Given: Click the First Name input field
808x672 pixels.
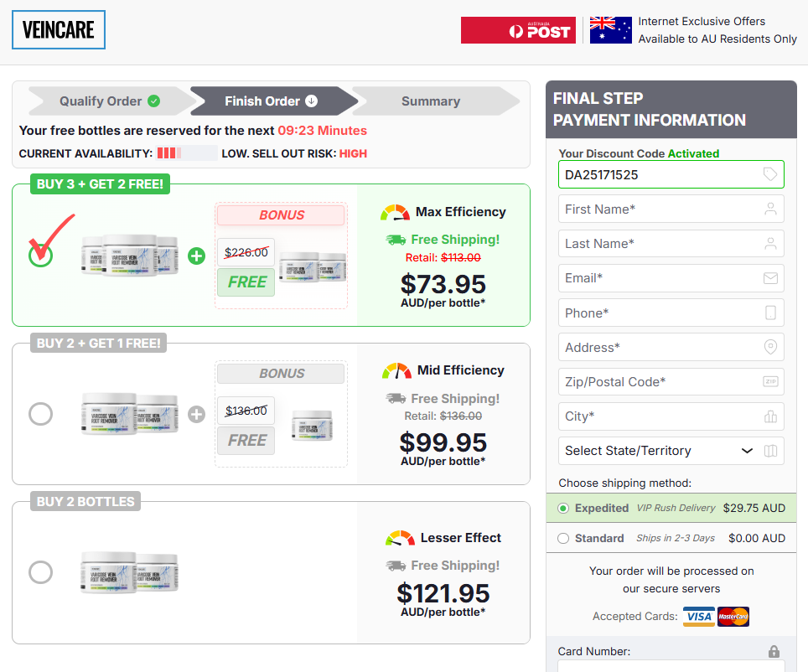Looking at the screenshot, I should pyautogui.click(x=662, y=209).
